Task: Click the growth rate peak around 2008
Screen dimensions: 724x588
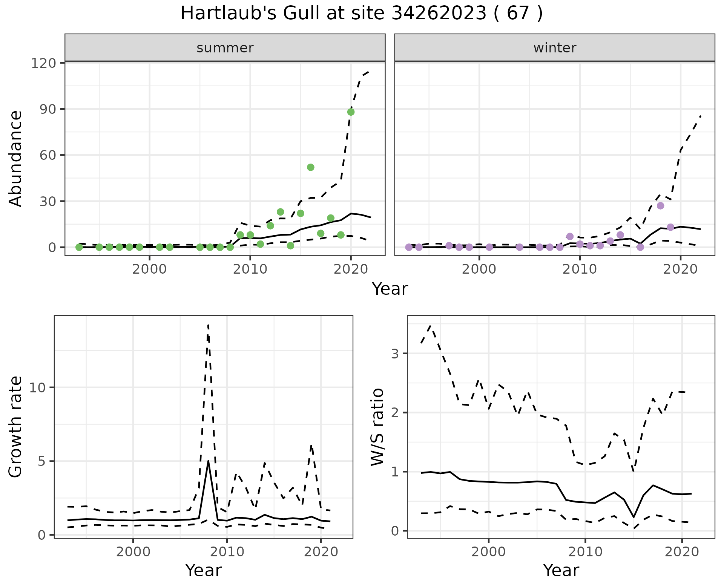Action: coord(208,461)
